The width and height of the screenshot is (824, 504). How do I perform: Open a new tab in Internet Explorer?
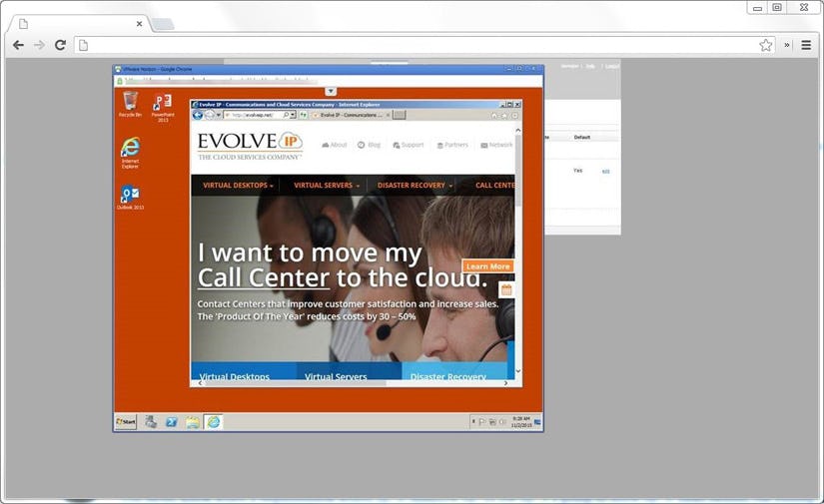click(x=400, y=115)
